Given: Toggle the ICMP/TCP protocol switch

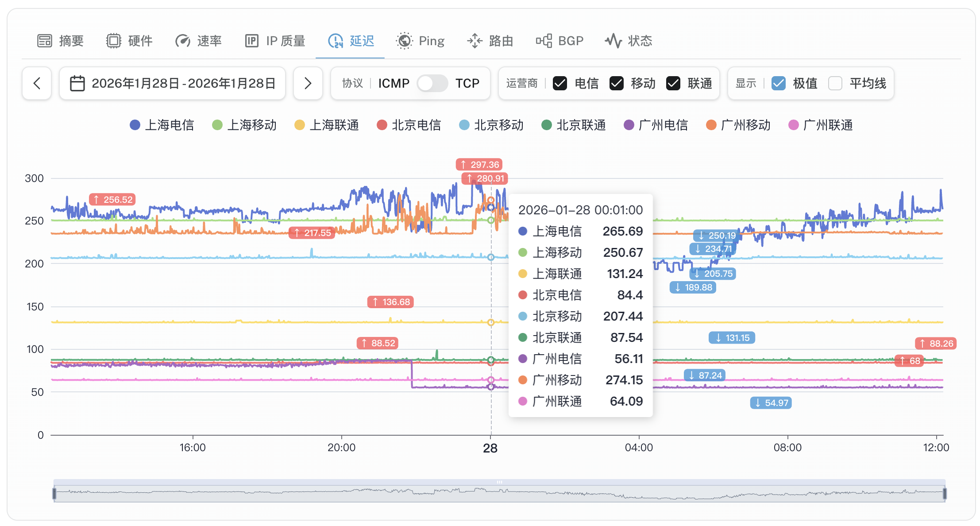Looking at the screenshot, I should [x=432, y=83].
